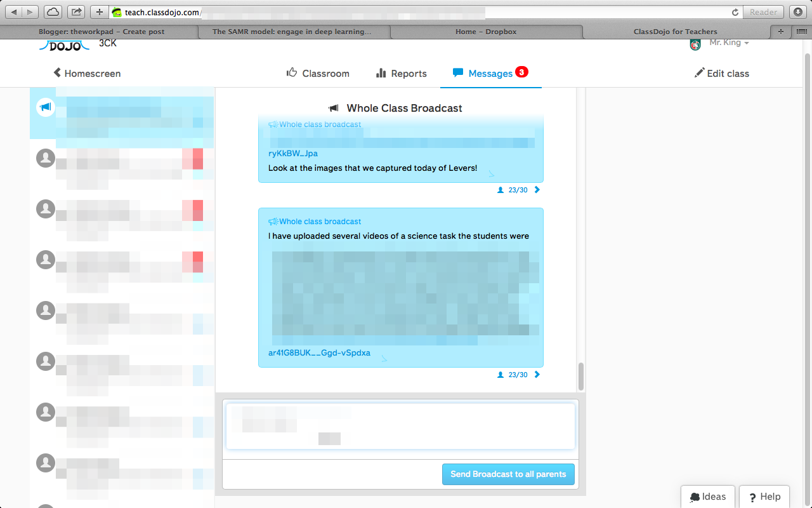Switch to Blogger: theworkpad tab
Image resolution: width=812 pixels, height=508 pixels.
[101, 32]
